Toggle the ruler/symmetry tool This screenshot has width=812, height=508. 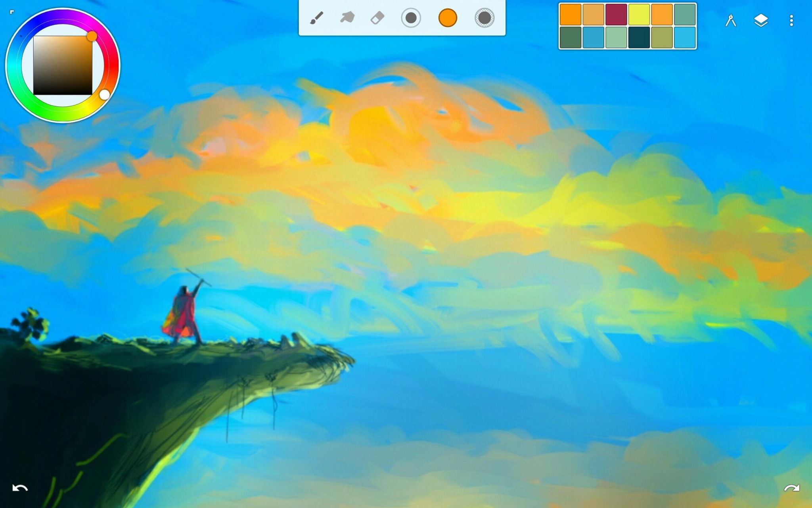[730, 21]
